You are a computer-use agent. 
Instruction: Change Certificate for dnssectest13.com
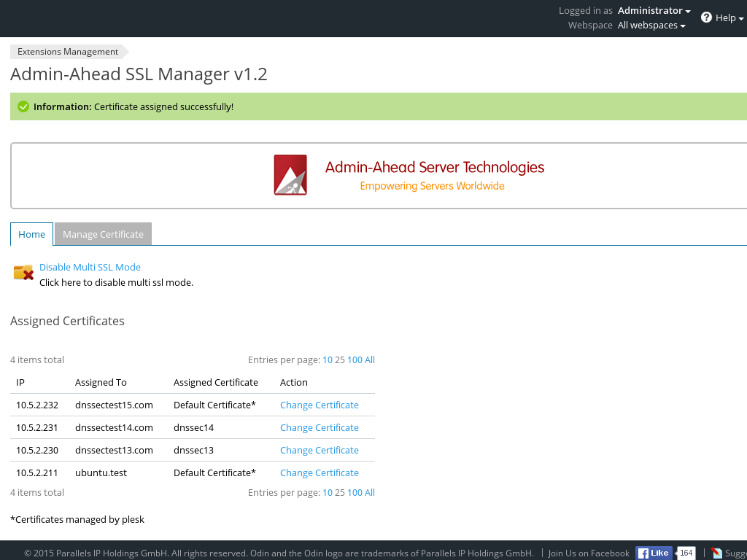coord(320,450)
